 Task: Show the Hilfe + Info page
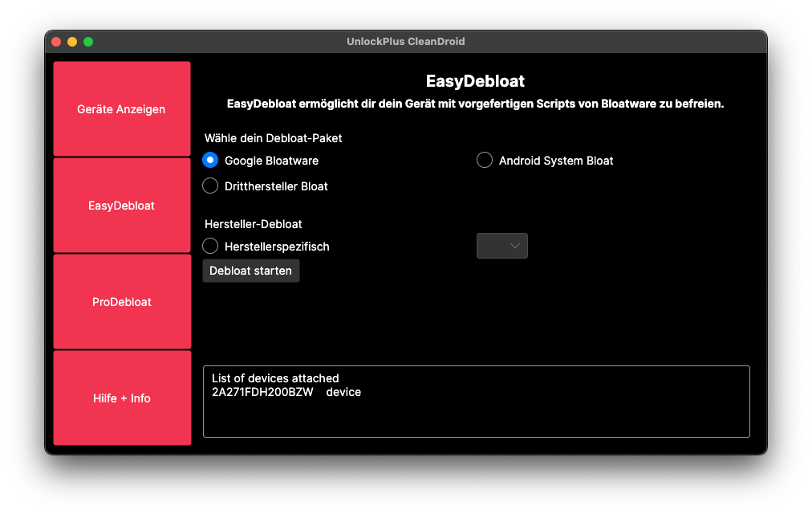coord(121,398)
